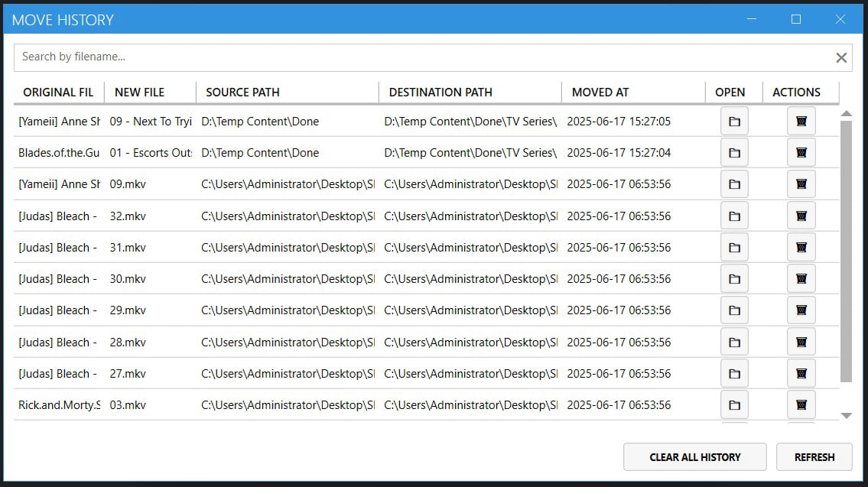Open folder for the Bleach 31.mkv row
This screenshot has height=487, width=868.
coord(734,247)
